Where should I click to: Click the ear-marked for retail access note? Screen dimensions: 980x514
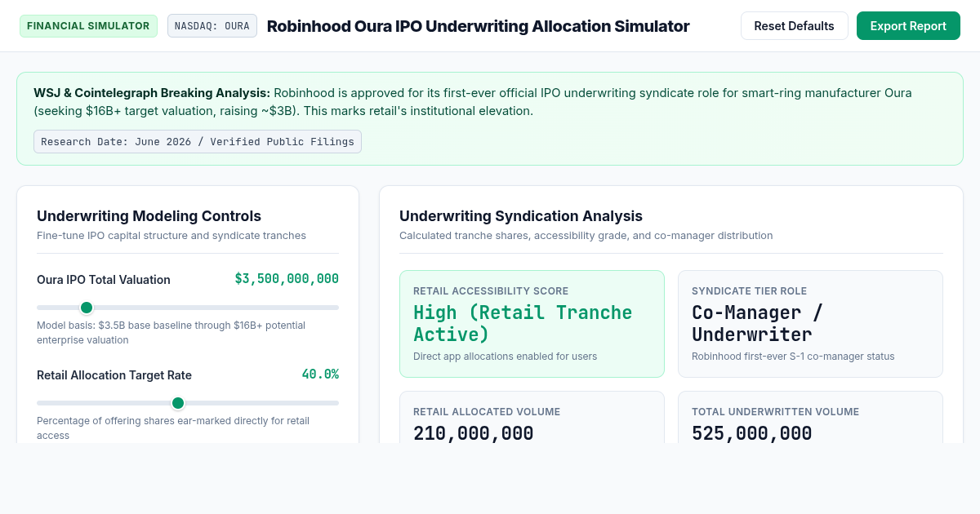coord(173,428)
